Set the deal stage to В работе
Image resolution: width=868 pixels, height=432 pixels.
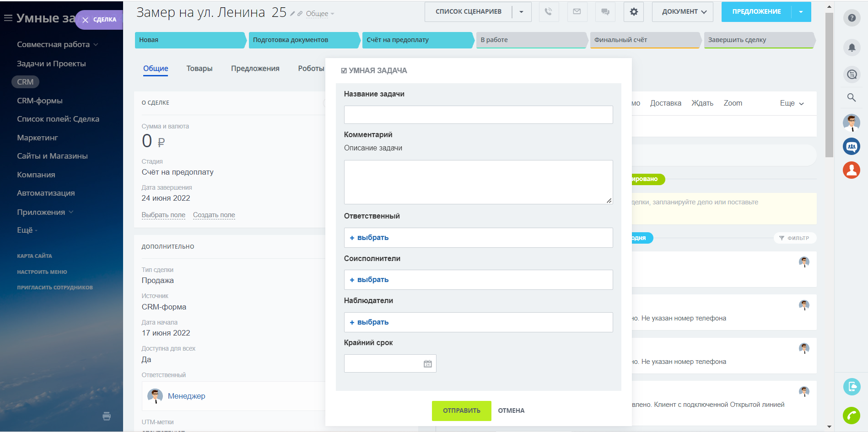click(532, 40)
